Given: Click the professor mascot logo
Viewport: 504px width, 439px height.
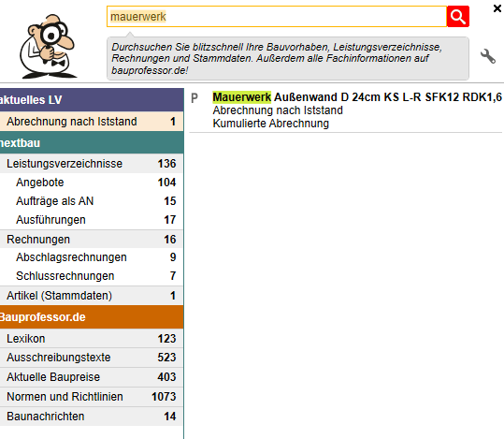Looking at the screenshot, I should [x=49, y=46].
